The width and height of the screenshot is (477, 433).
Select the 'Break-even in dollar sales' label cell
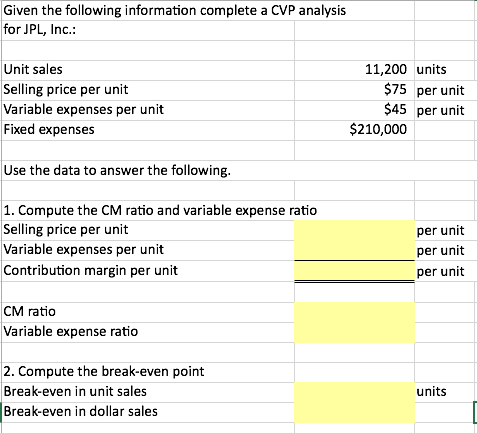(148, 413)
